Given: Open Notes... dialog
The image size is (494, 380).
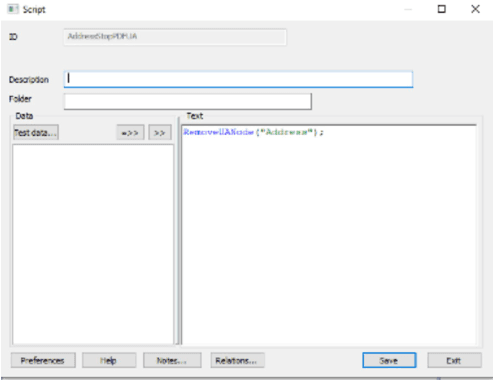Looking at the screenshot, I should tap(172, 360).
